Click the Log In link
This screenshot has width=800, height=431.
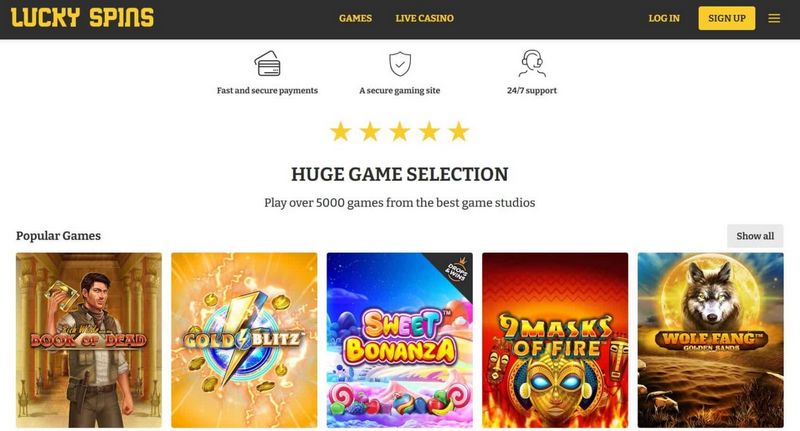[x=664, y=18]
